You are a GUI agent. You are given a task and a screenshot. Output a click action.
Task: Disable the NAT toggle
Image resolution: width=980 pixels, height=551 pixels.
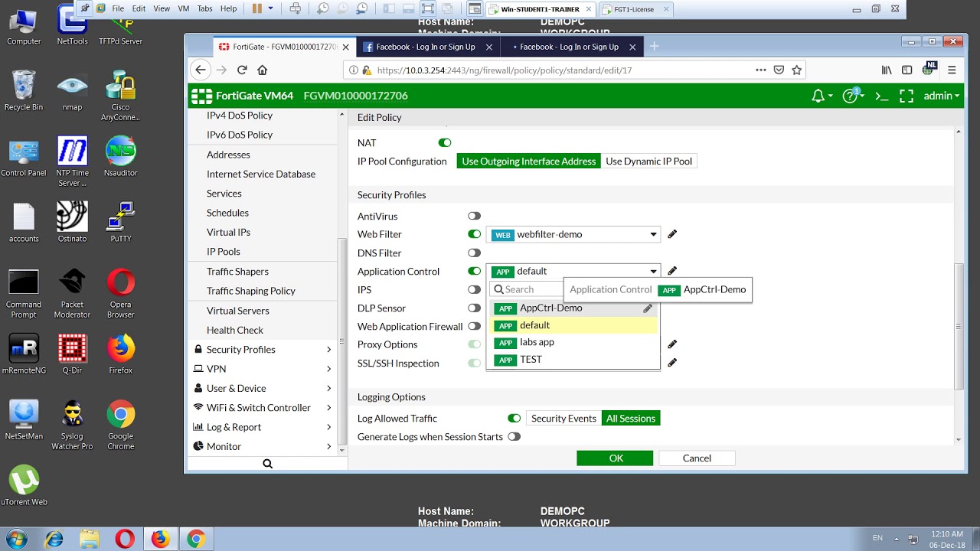point(445,142)
